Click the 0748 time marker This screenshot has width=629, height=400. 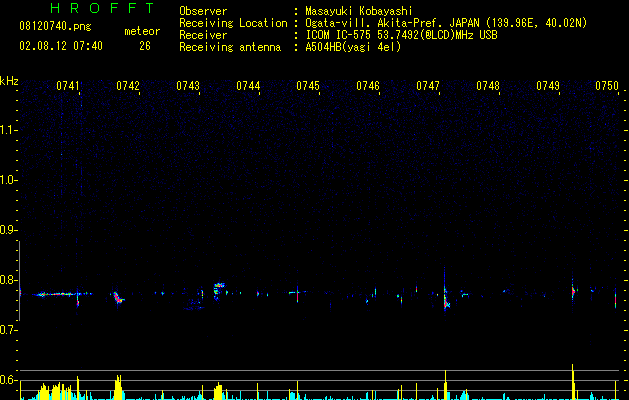click(x=488, y=86)
